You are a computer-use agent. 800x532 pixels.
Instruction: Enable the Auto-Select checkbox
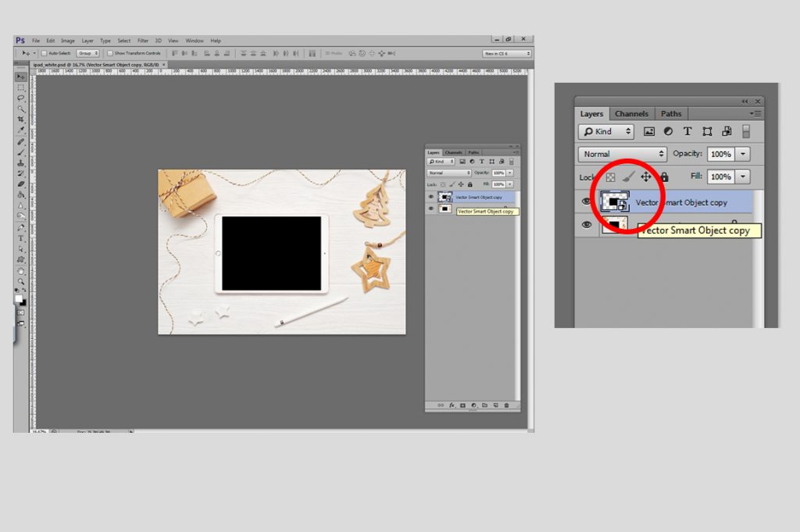44,53
